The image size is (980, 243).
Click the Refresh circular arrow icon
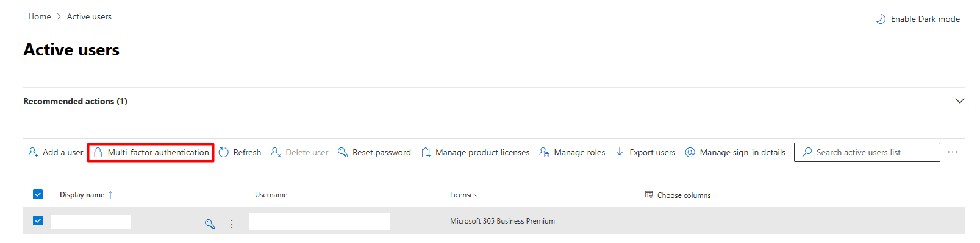(224, 152)
